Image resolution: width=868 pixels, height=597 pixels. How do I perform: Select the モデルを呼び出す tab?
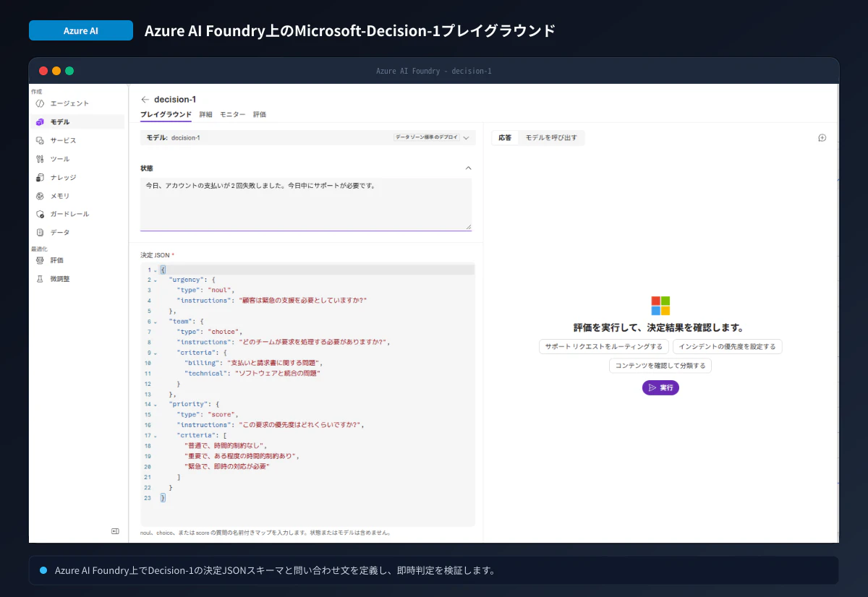pyautogui.click(x=551, y=137)
